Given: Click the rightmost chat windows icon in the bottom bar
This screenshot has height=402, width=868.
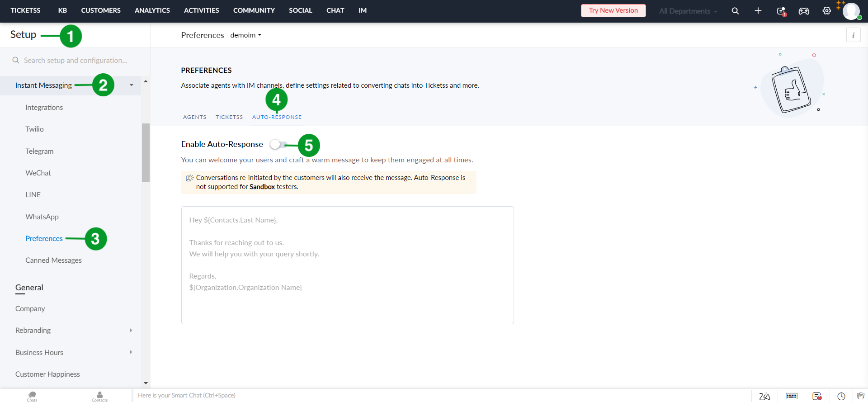Looking at the screenshot, I should (x=861, y=396).
